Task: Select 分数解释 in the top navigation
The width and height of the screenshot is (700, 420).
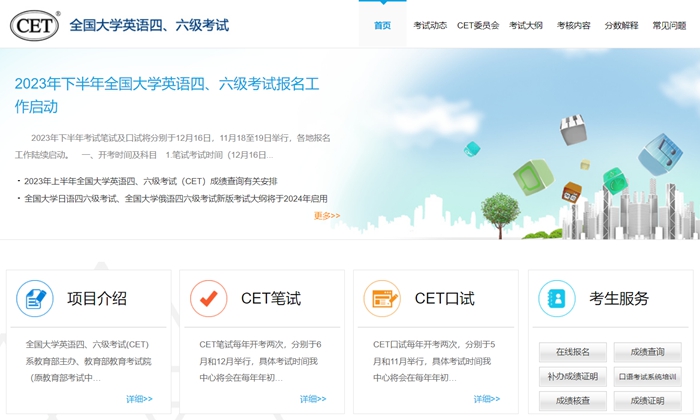Action: (x=621, y=25)
